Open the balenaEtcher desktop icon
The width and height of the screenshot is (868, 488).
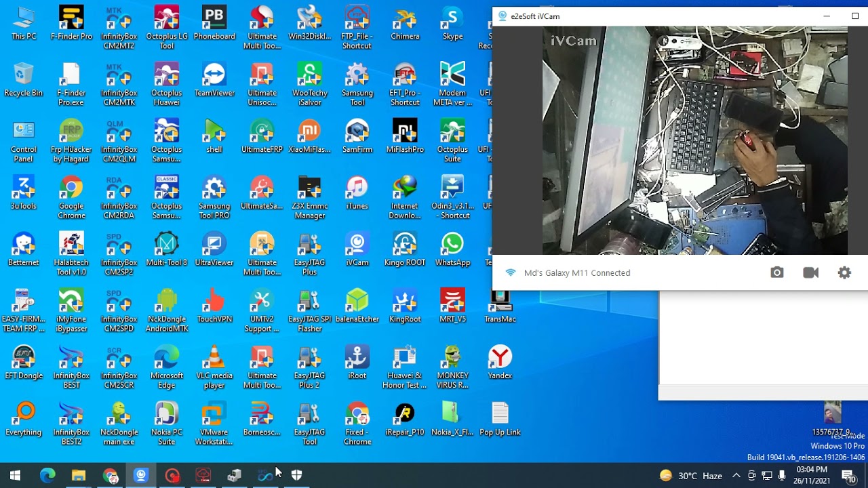click(357, 306)
